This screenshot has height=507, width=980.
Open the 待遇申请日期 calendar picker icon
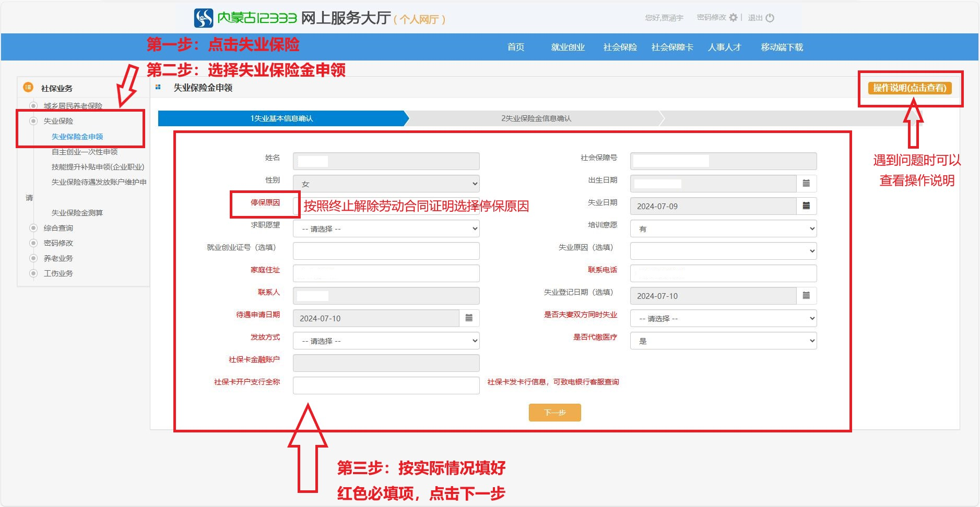tap(469, 318)
